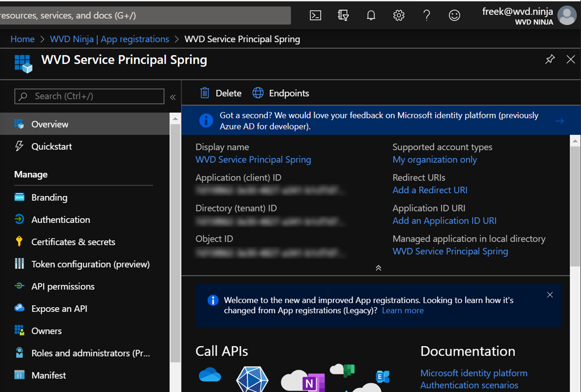Image resolution: width=581 pixels, height=392 pixels.
Task: Select Overview in the left menu
Action: tap(85, 124)
